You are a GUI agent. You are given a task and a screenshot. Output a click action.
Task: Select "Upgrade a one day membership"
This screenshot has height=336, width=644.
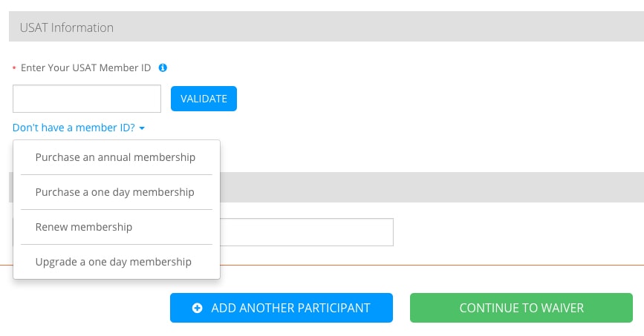(114, 262)
